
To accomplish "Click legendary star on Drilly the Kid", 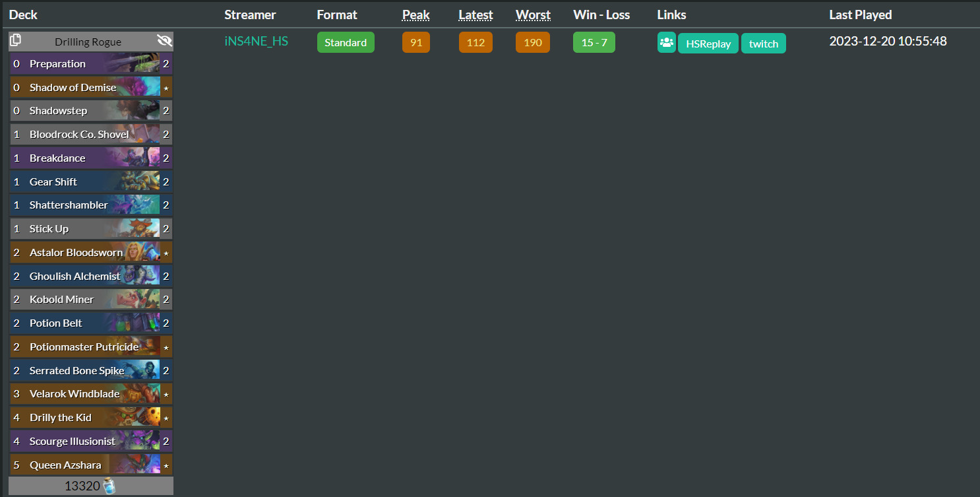I will (166, 418).
